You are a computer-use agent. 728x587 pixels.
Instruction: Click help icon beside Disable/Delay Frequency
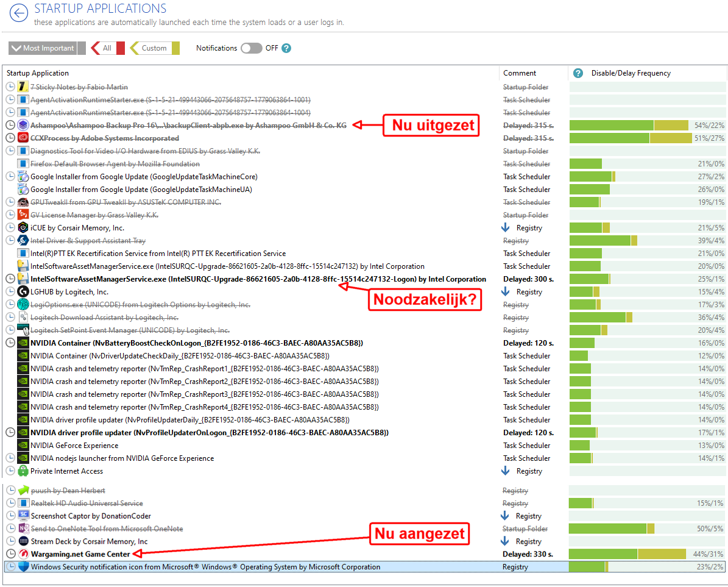(578, 73)
